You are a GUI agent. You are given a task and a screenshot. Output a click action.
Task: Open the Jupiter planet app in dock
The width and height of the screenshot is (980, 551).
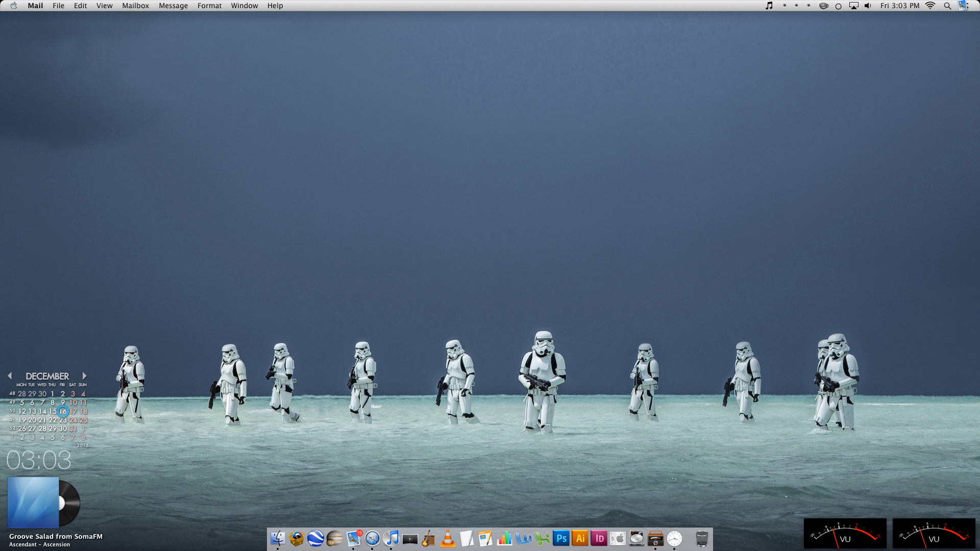pos(334,538)
